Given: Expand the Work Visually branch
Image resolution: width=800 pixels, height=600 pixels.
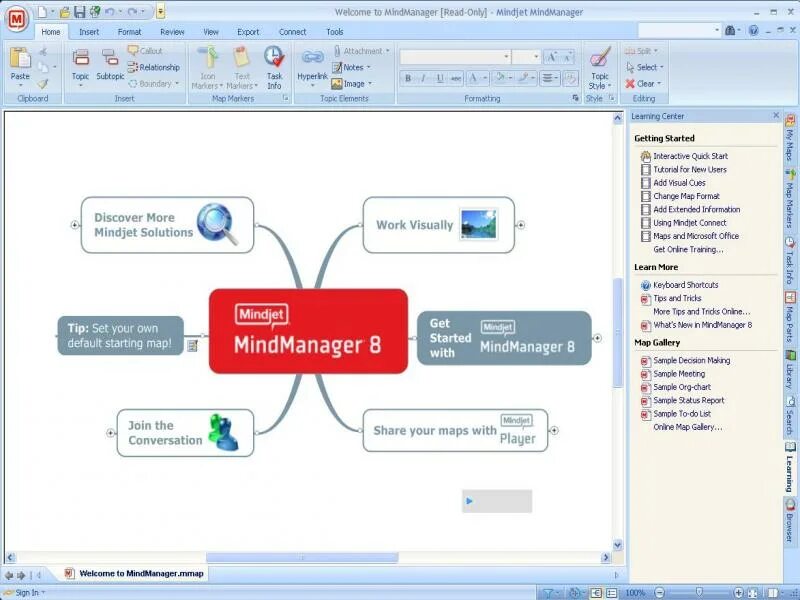Looking at the screenshot, I should click(x=520, y=225).
